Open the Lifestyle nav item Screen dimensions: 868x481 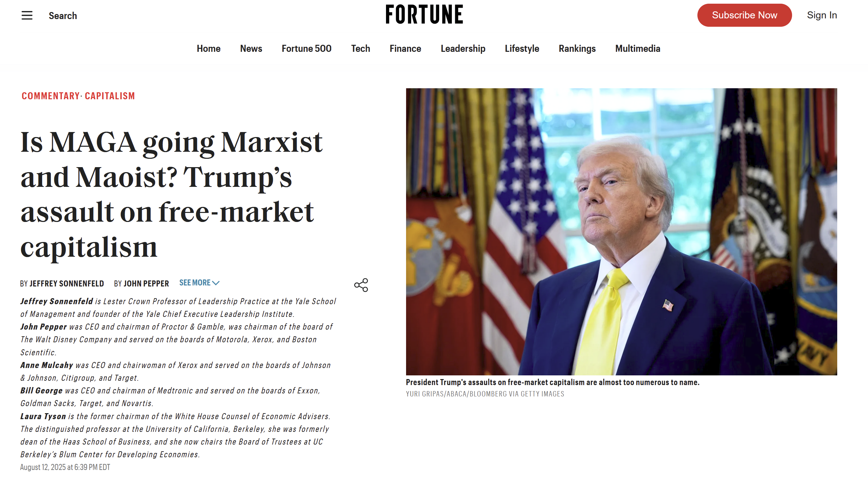[521, 48]
